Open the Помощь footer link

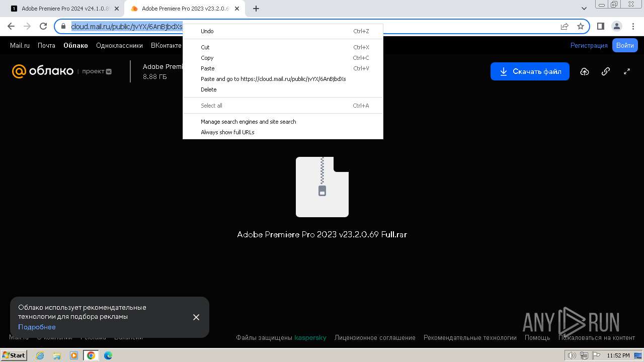click(x=537, y=338)
